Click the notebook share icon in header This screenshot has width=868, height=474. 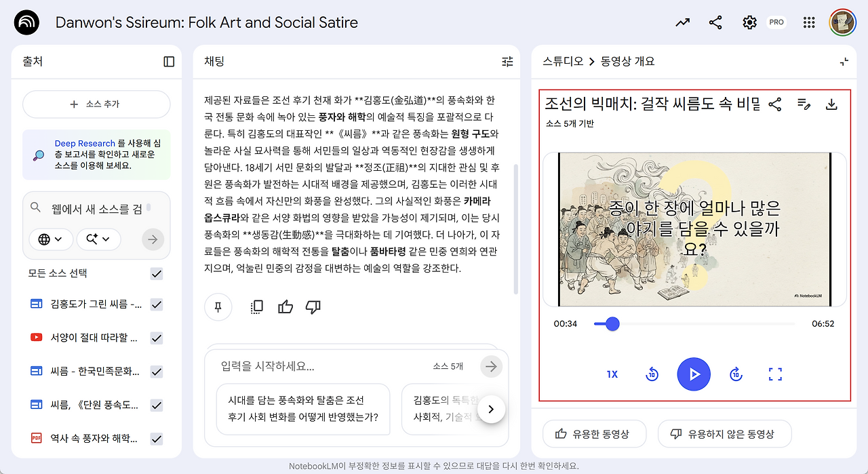pyautogui.click(x=715, y=22)
